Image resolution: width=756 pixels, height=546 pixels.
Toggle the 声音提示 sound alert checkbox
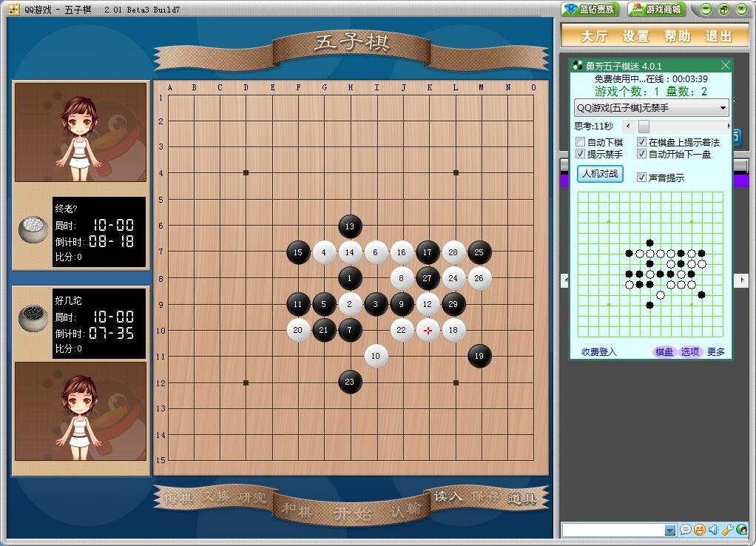[641, 178]
